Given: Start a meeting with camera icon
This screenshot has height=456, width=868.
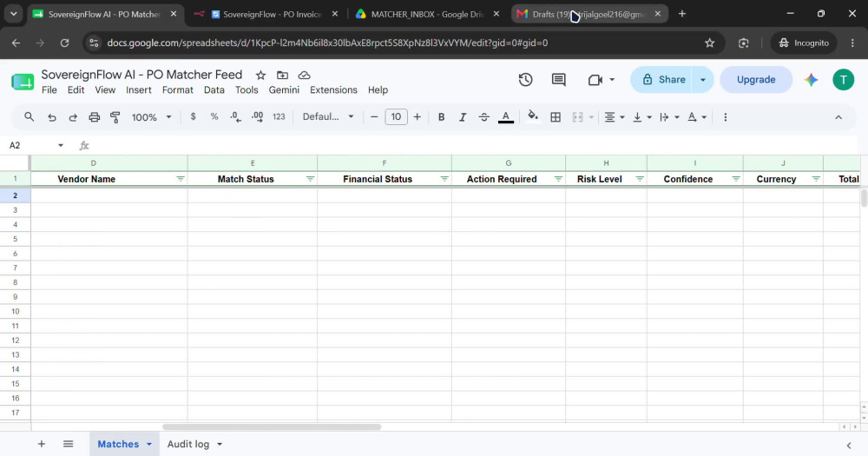Looking at the screenshot, I should (x=595, y=80).
